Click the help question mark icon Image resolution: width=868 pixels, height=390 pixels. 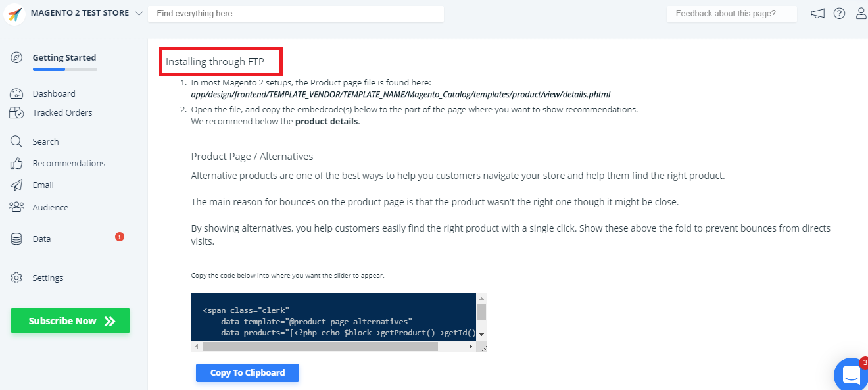[839, 14]
